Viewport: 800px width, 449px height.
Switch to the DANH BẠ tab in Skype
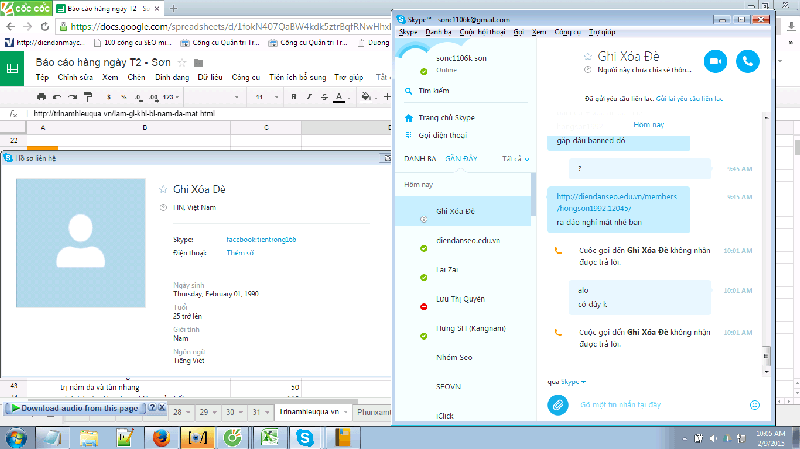[x=420, y=159]
